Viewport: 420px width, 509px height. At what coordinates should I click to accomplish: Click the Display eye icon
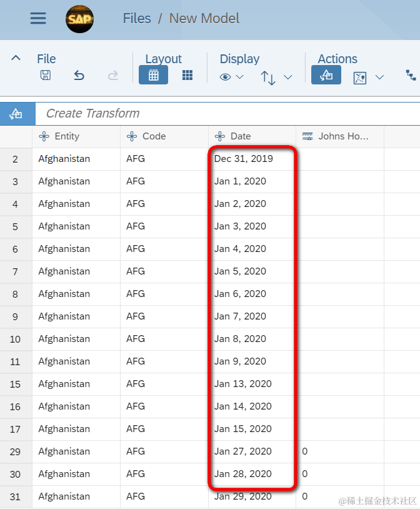click(x=225, y=77)
